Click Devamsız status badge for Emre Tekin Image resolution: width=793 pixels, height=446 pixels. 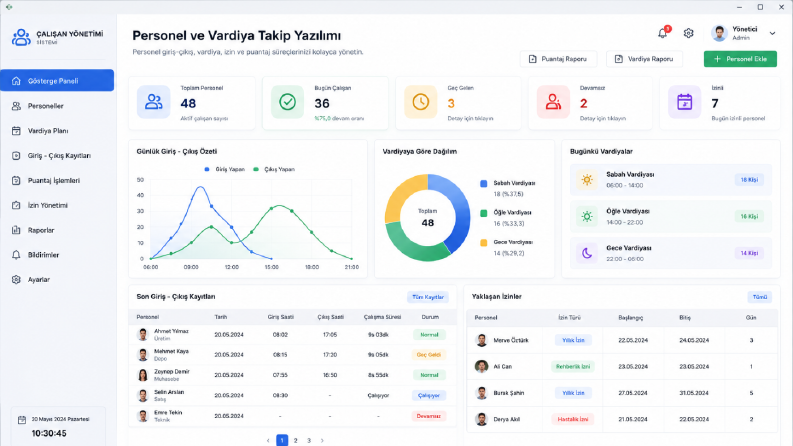(x=429, y=416)
